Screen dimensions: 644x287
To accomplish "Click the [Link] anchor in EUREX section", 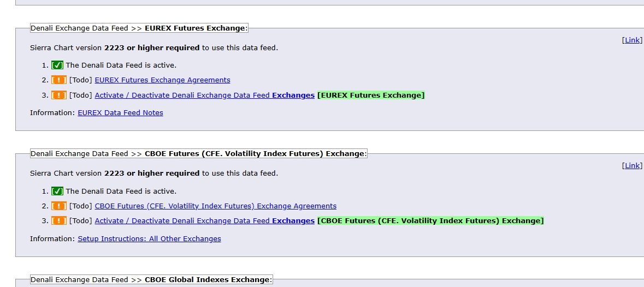I will 632,40.
